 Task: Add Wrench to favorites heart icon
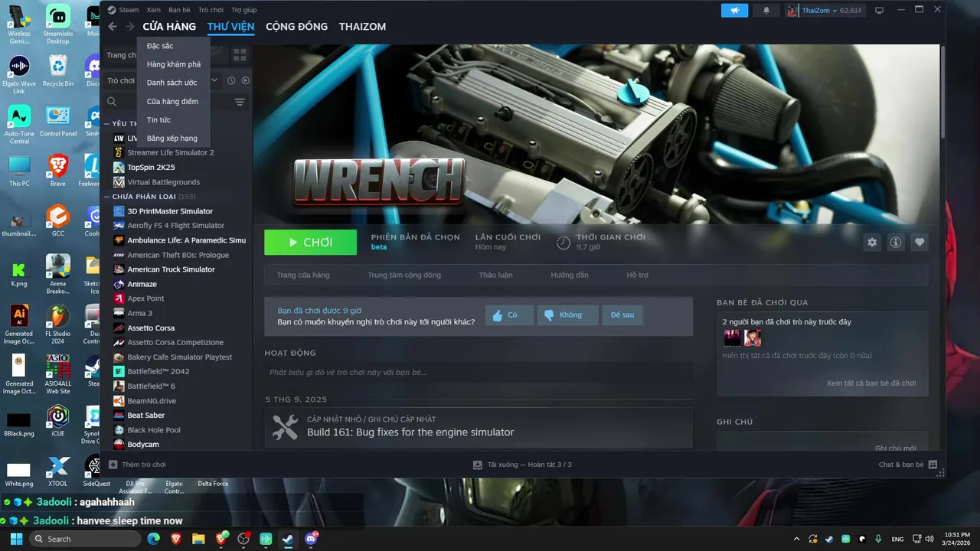tap(920, 242)
